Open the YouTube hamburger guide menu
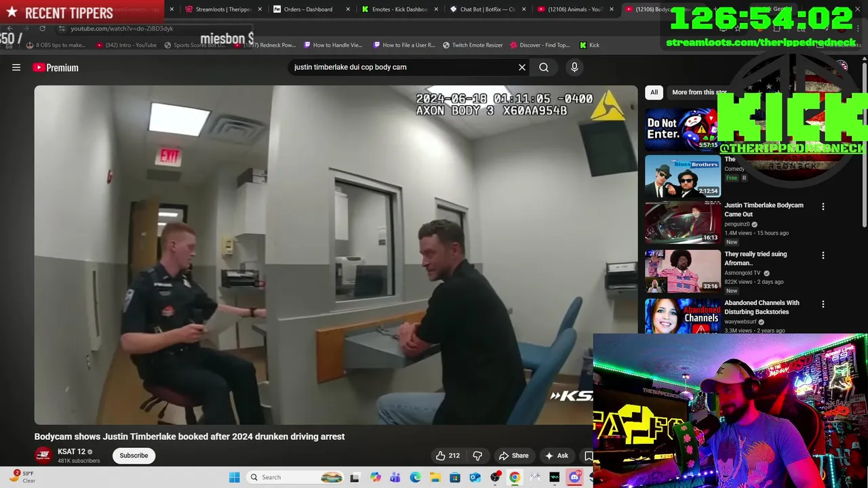This screenshot has height=488, width=868. click(x=16, y=67)
